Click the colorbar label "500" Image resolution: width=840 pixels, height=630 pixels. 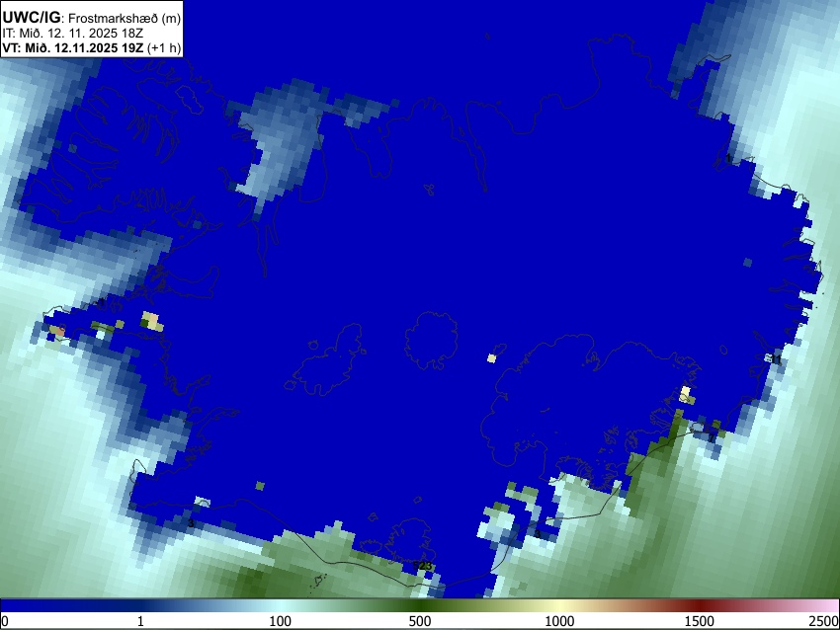tap(419, 621)
